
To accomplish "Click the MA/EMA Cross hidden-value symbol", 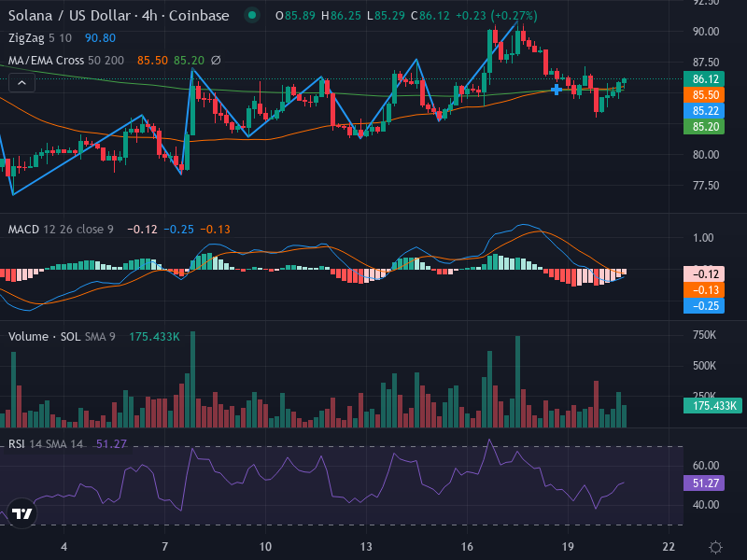I will pyautogui.click(x=216, y=61).
